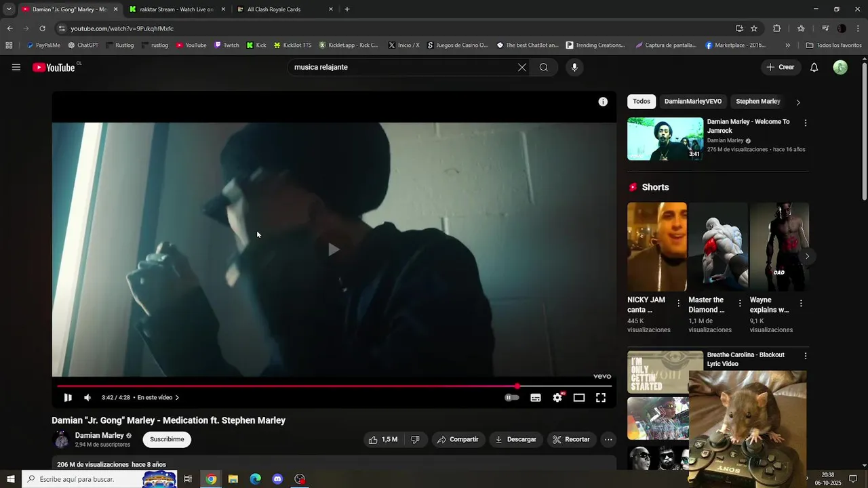Create a clip with Recortar

pyautogui.click(x=571, y=439)
